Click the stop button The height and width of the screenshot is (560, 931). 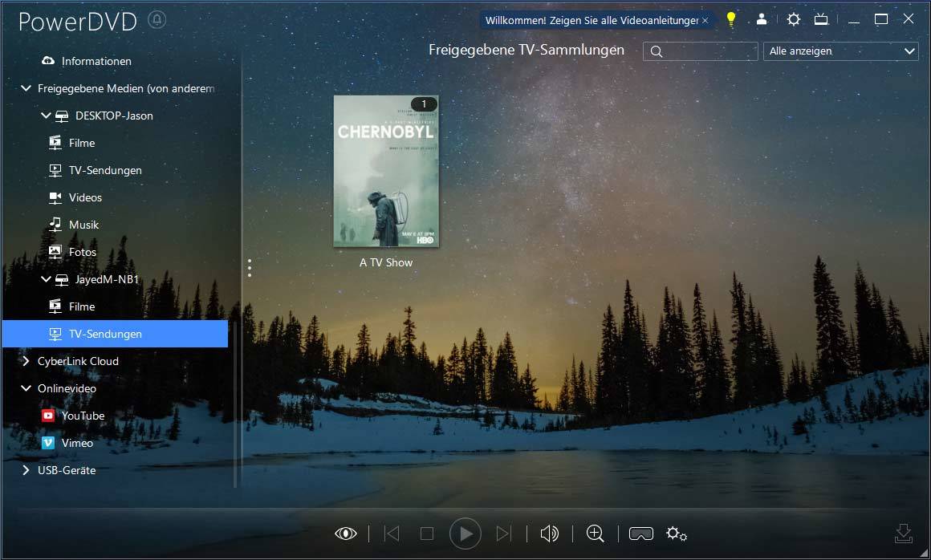click(426, 534)
